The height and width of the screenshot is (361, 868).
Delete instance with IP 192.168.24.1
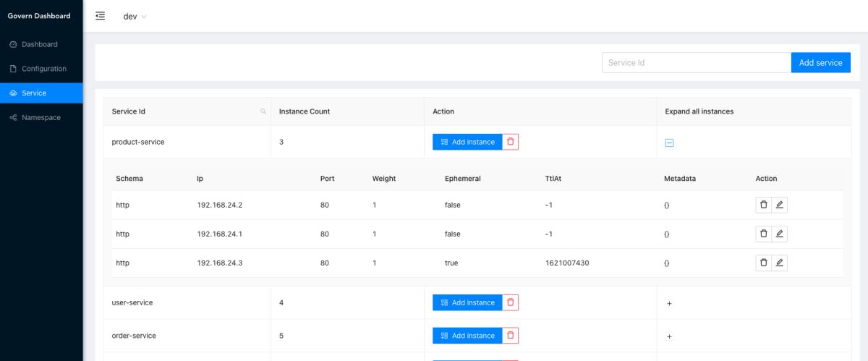pyautogui.click(x=763, y=234)
